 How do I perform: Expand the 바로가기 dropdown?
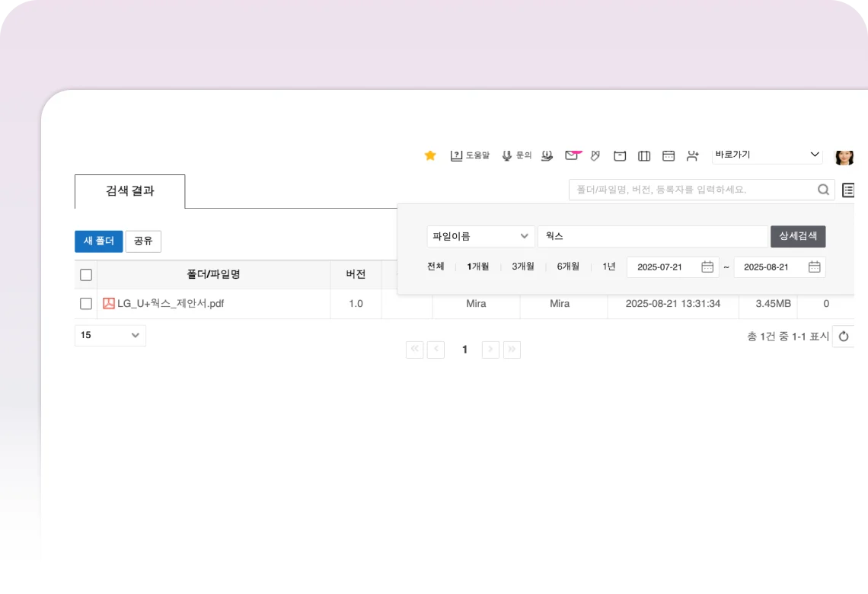767,155
